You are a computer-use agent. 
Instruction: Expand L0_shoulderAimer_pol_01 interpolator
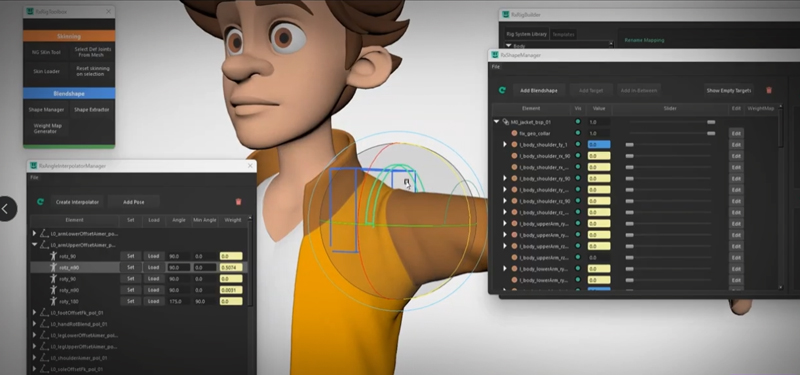pos(35,357)
